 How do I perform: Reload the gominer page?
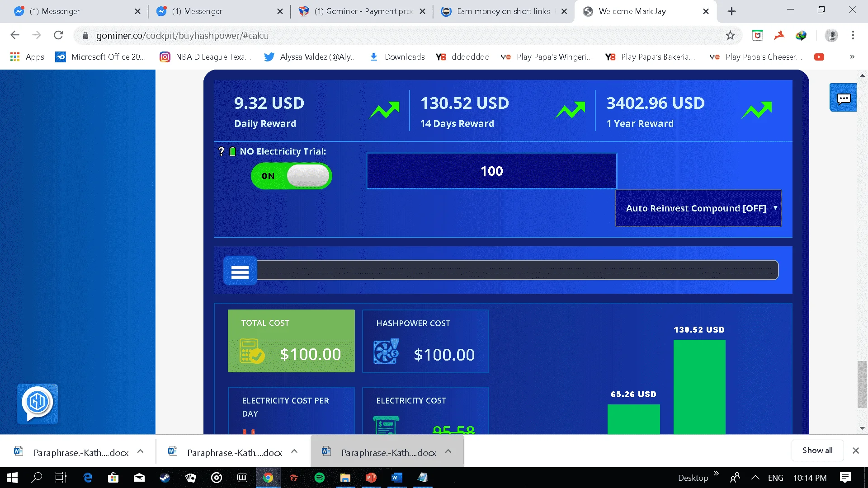point(58,35)
